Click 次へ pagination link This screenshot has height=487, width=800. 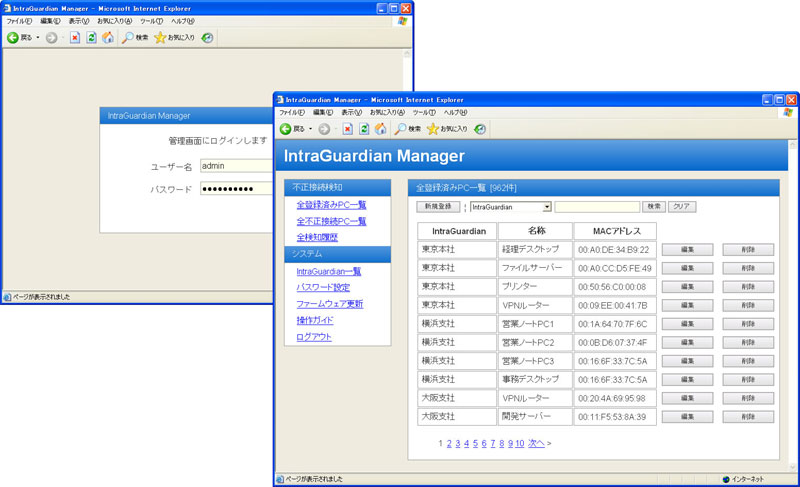(536, 444)
